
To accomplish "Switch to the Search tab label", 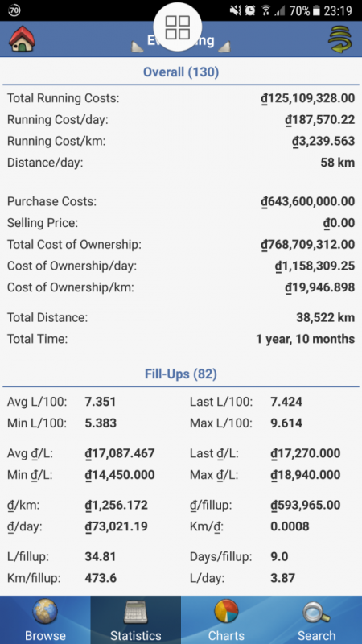I will coord(316,635).
